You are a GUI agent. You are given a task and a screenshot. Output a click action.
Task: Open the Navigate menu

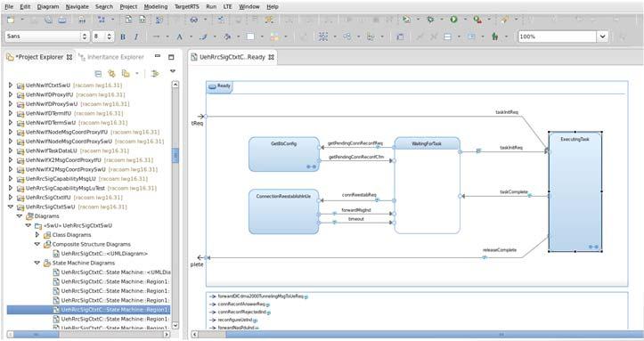77,6
